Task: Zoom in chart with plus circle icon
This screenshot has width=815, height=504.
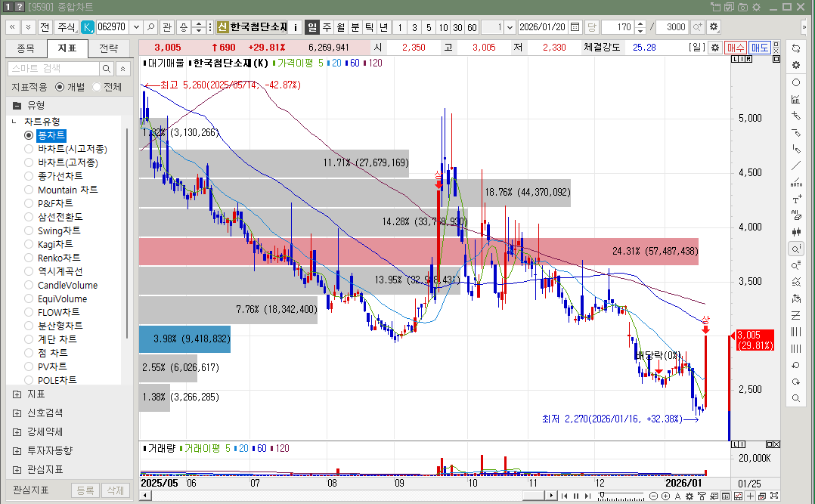Action: (666, 496)
